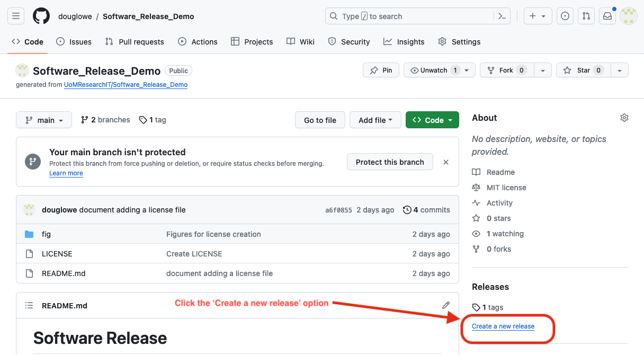The height and width of the screenshot is (355, 644).
Task: Switch to the Security tab
Action: tap(349, 42)
